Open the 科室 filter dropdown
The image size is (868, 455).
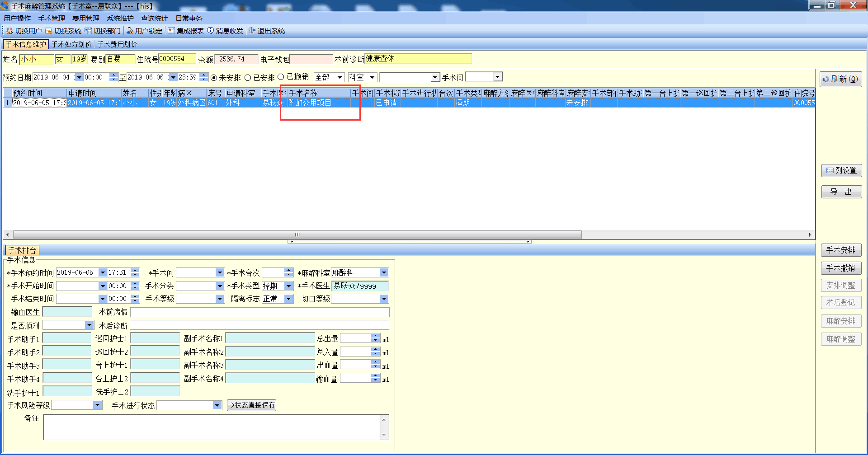372,77
